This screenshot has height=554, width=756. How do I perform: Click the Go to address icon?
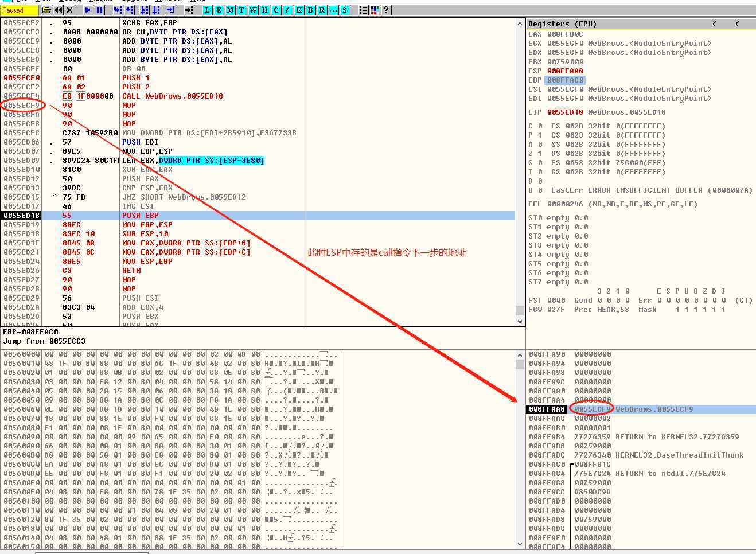coord(189,10)
